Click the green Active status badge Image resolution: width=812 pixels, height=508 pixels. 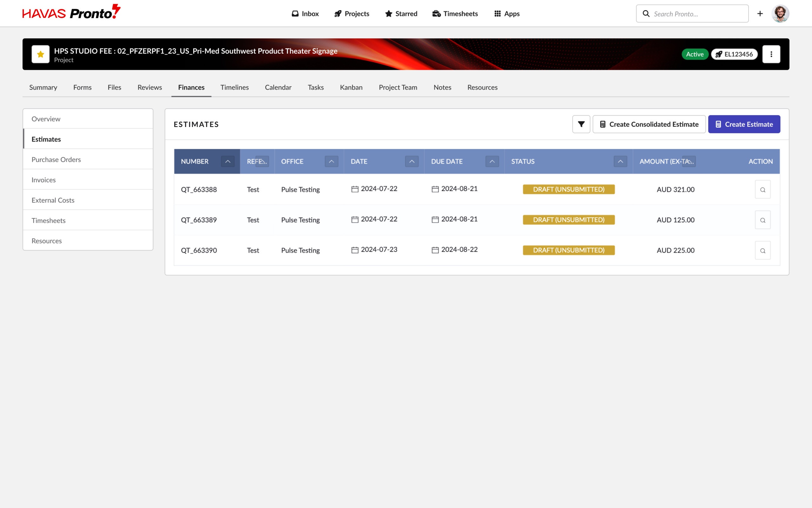pos(695,54)
